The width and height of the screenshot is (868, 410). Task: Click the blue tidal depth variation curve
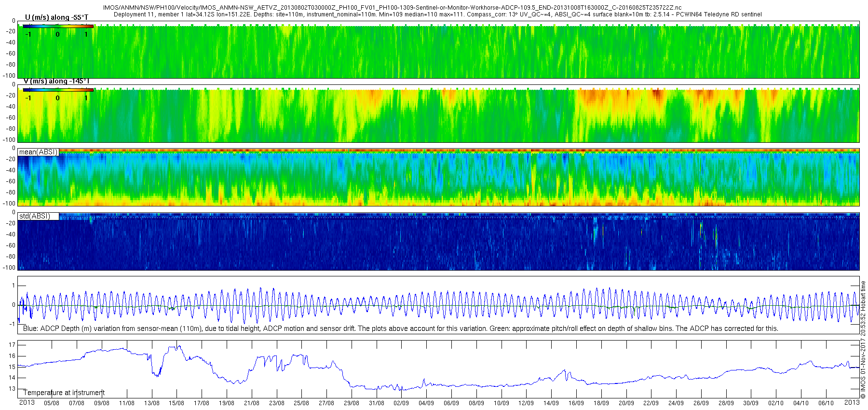(x=438, y=305)
